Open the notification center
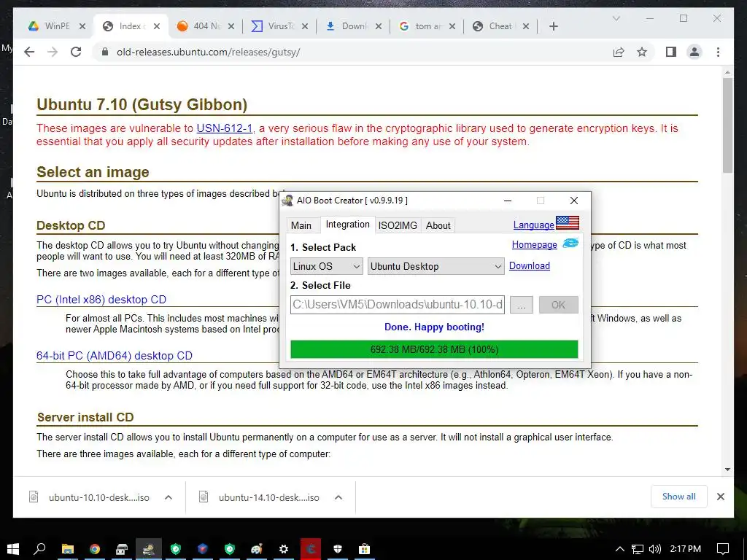This screenshot has width=747, height=560. click(723, 549)
